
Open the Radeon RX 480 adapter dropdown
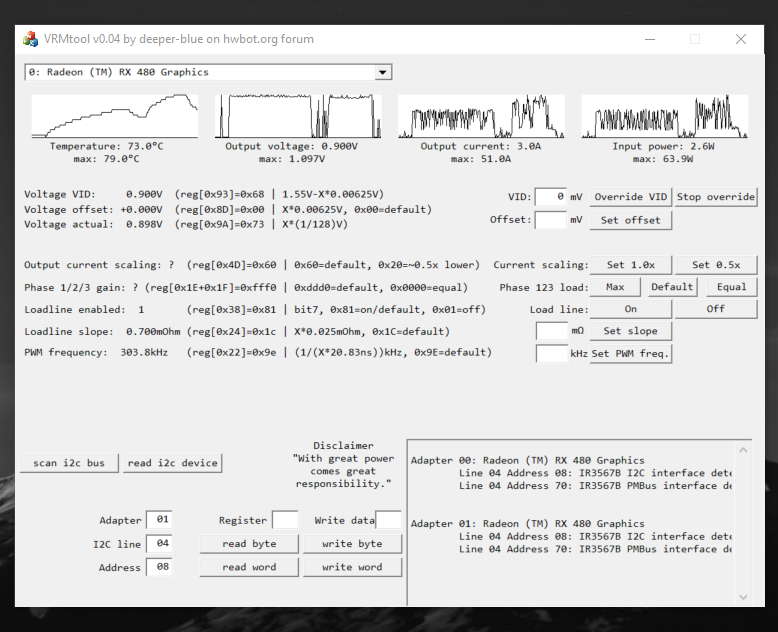coord(382,72)
